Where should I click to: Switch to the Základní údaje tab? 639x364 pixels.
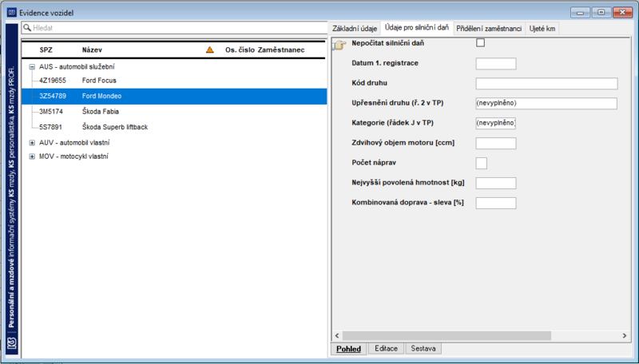[355, 29]
